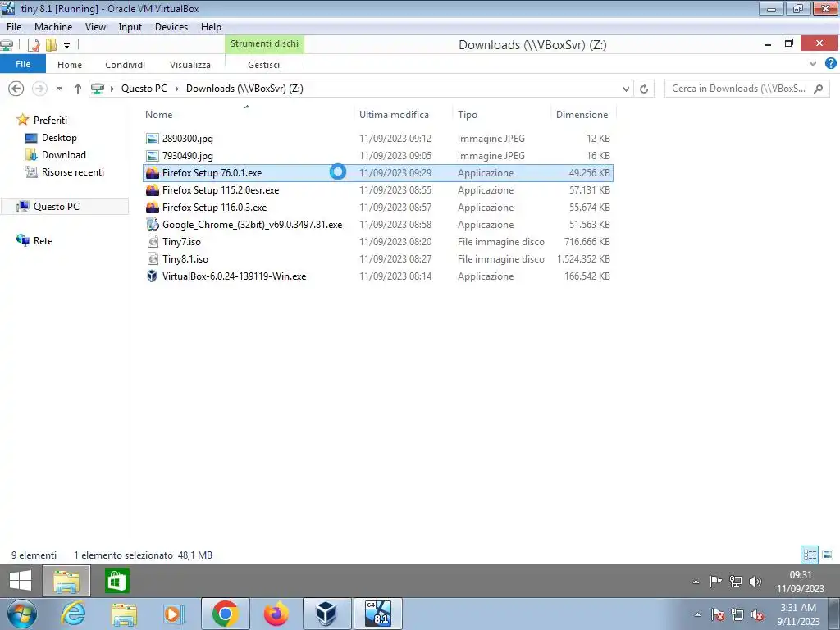Open Explorer help question mark icon

coord(830,63)
